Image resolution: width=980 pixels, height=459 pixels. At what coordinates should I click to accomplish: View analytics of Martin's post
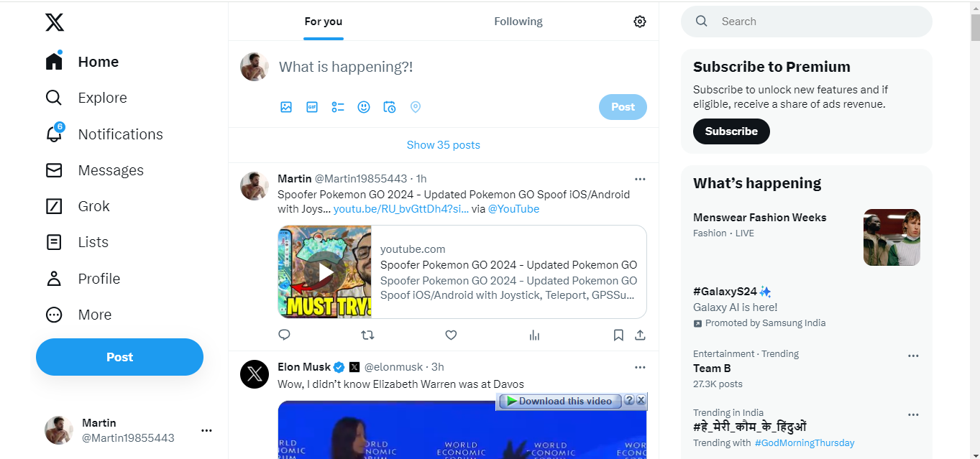tap(534, 335)
